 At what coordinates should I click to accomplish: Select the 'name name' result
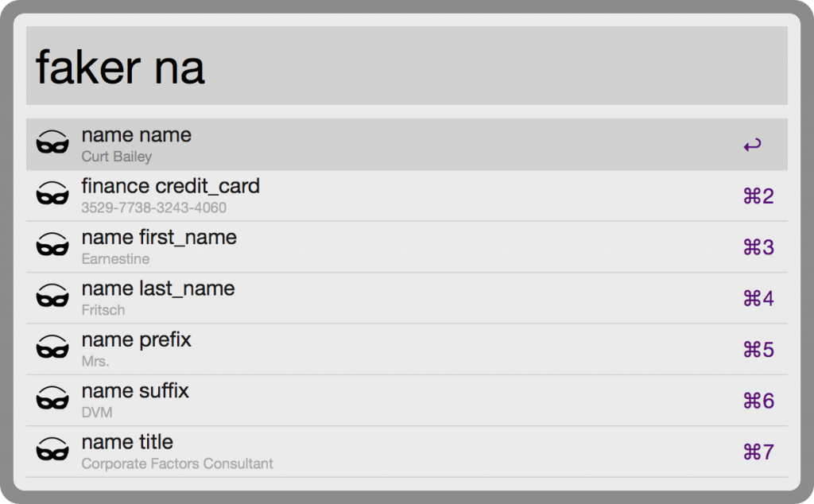[137, 135]
